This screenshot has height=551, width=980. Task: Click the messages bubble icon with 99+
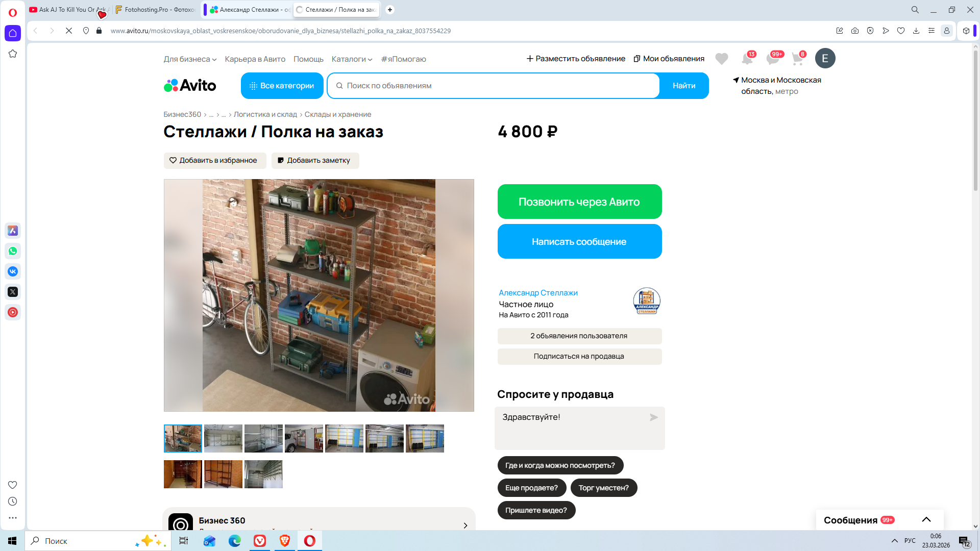click(x=772, y=59)
